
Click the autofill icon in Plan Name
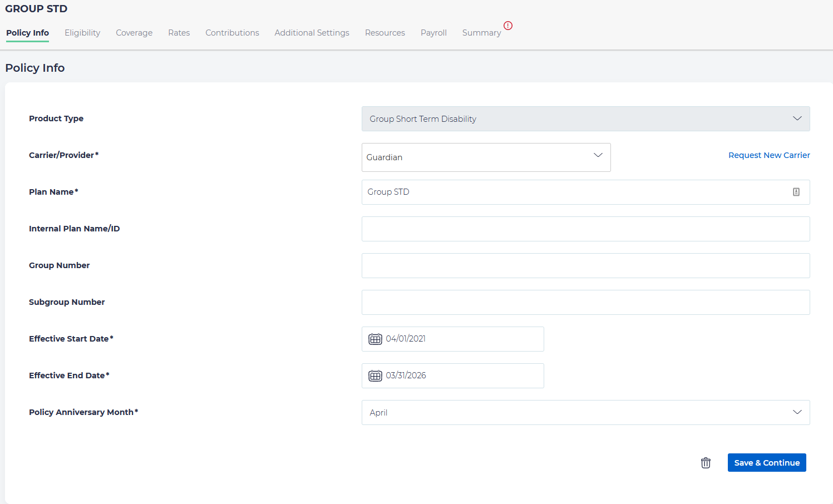click(796, 192)
